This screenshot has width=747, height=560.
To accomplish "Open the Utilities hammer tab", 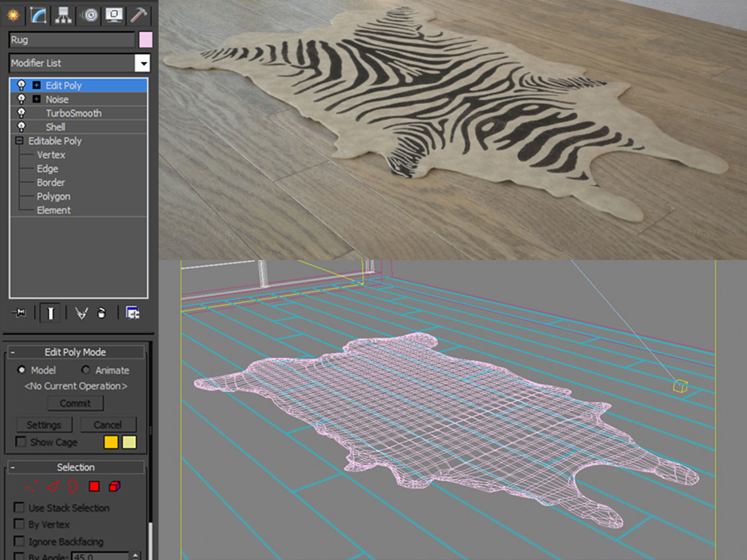I will point(138,14).
